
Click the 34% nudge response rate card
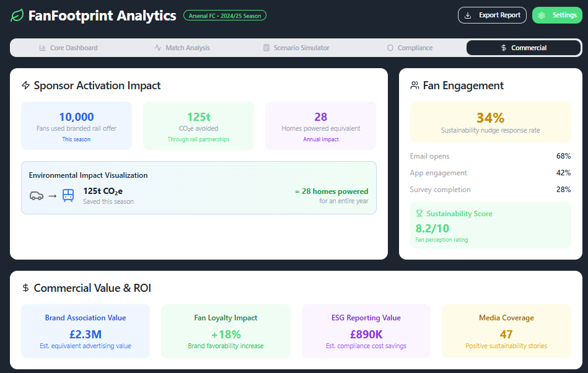(490, 122)
